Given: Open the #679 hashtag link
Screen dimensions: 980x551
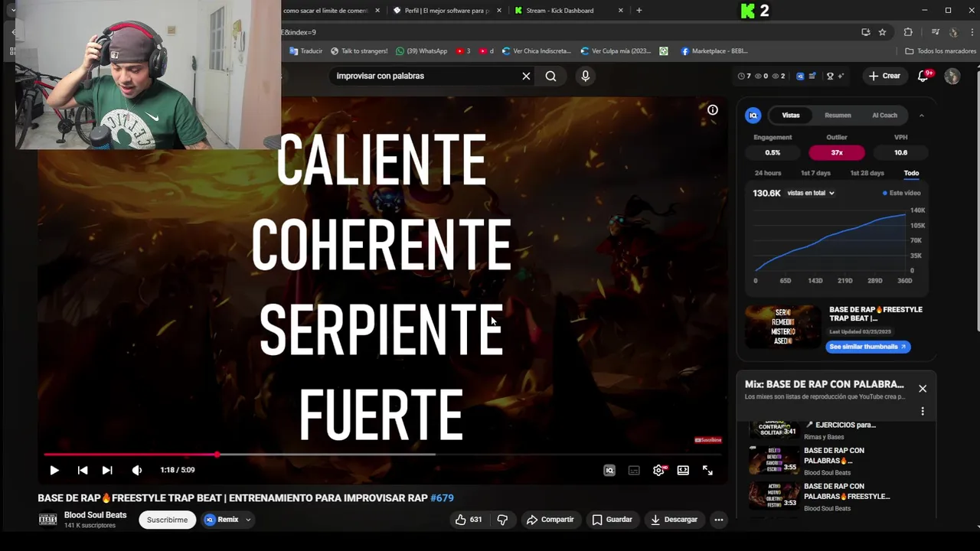Looking at the screenshot, I should pyautogui.click(x=442, y=497).
